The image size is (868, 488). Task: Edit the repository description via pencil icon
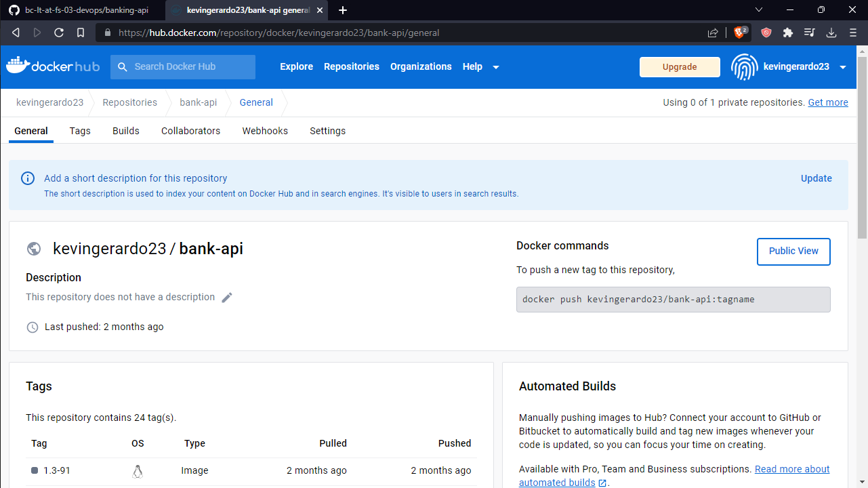click(x=226, y=297)
